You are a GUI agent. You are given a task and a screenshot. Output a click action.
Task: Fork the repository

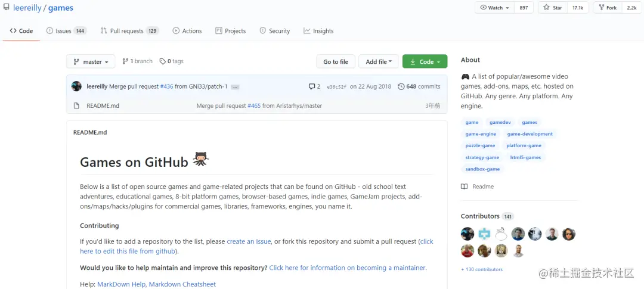click(x=608, y=7)
